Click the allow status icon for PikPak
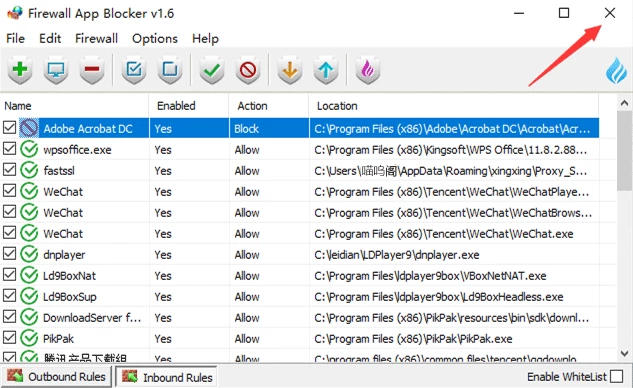Image resolution: width=633 pixels, height=388 pixels. coord(29,338)
